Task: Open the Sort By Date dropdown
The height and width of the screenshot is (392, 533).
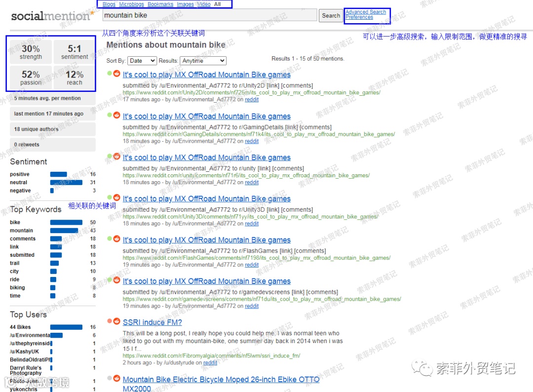Action: (142, 61)
